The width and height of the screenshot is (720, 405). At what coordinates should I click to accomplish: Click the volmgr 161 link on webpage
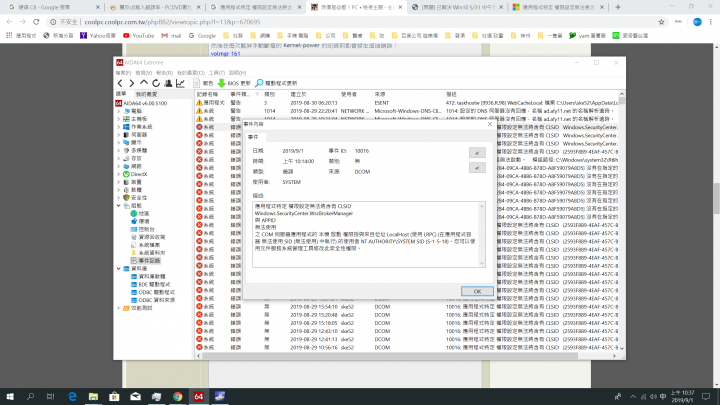click(225, 54)
